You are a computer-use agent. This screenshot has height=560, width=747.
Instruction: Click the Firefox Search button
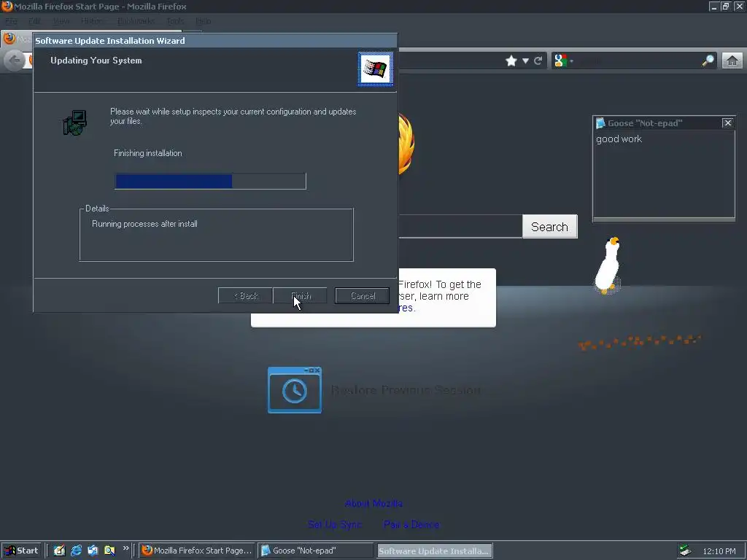[550, 227]
